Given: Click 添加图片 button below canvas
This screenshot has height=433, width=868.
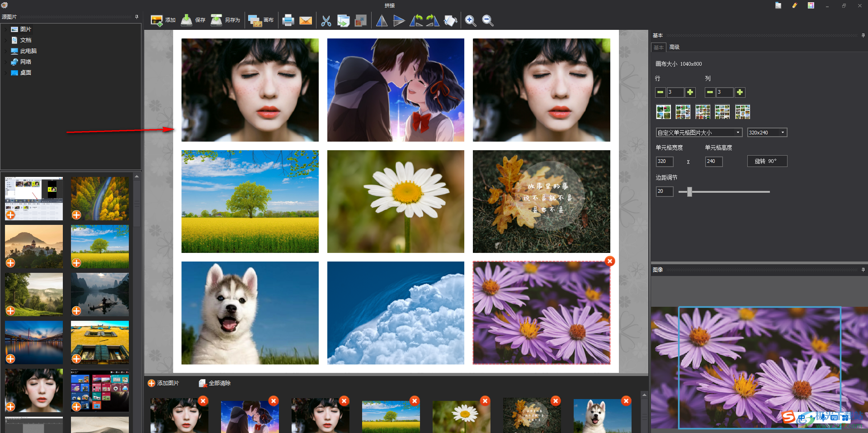Looking at the screenshot, I should click(x=164, y=383).
